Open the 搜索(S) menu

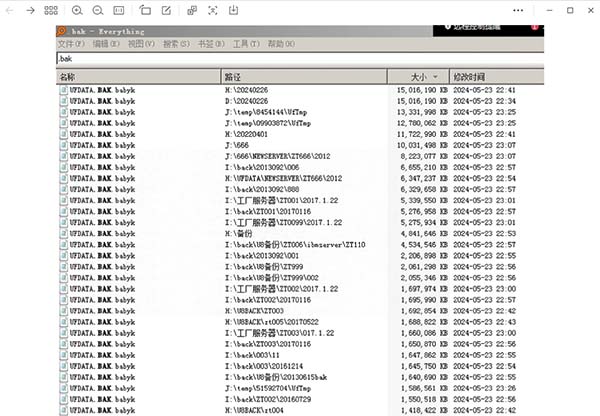pos(176,44)
